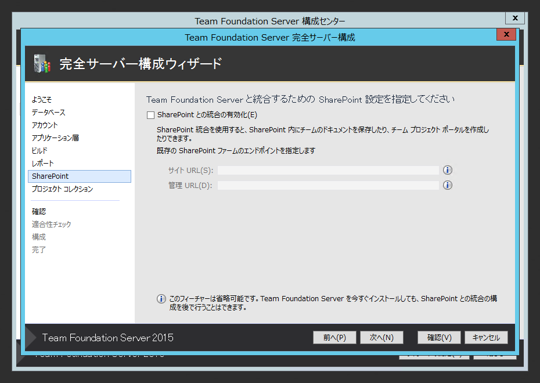Go to the プロジェクト コレクション step
The width and height of the screenshot is (540, 383).
62,189
